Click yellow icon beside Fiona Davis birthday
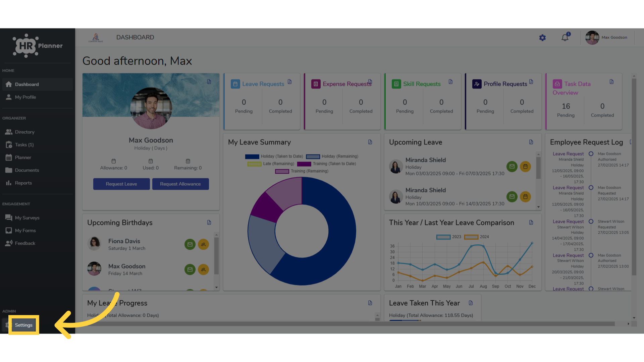This screenshot has height=362, width=644. [203, 244]
